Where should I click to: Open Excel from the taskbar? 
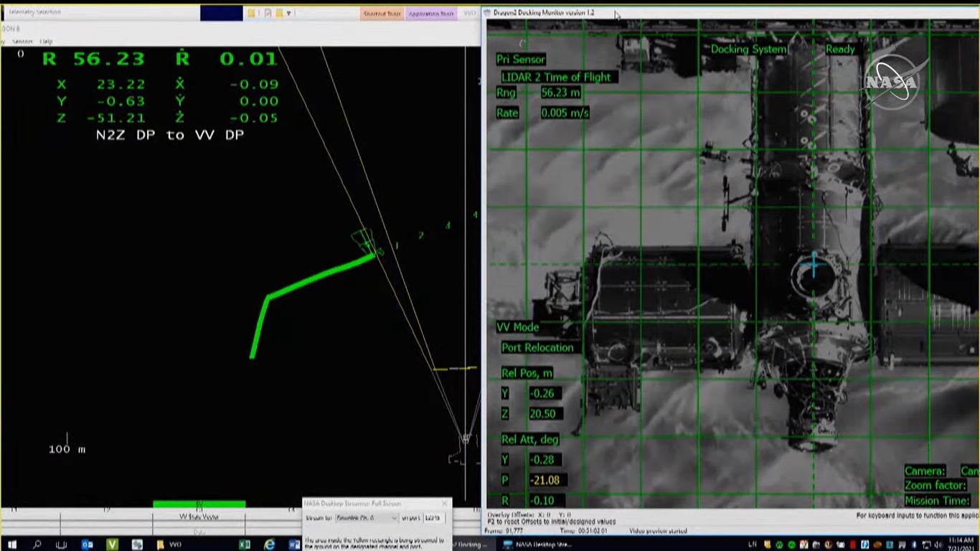coord(245,545)
